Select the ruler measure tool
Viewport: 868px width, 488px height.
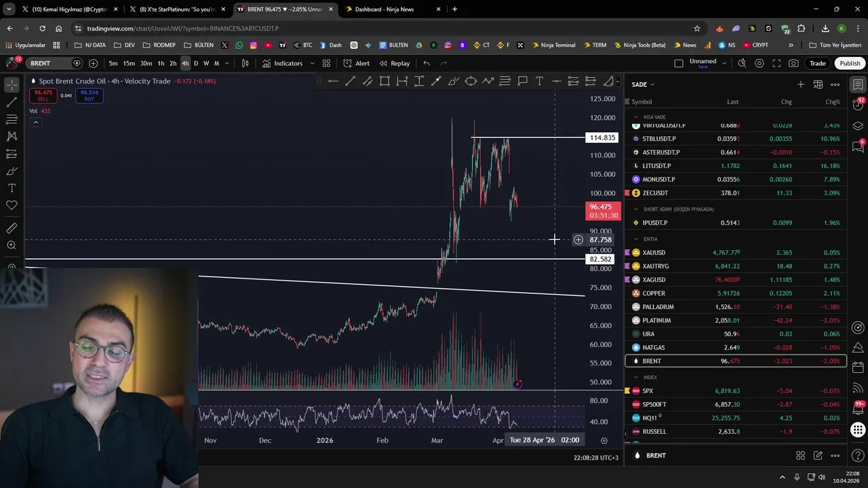tap(12, 228)
